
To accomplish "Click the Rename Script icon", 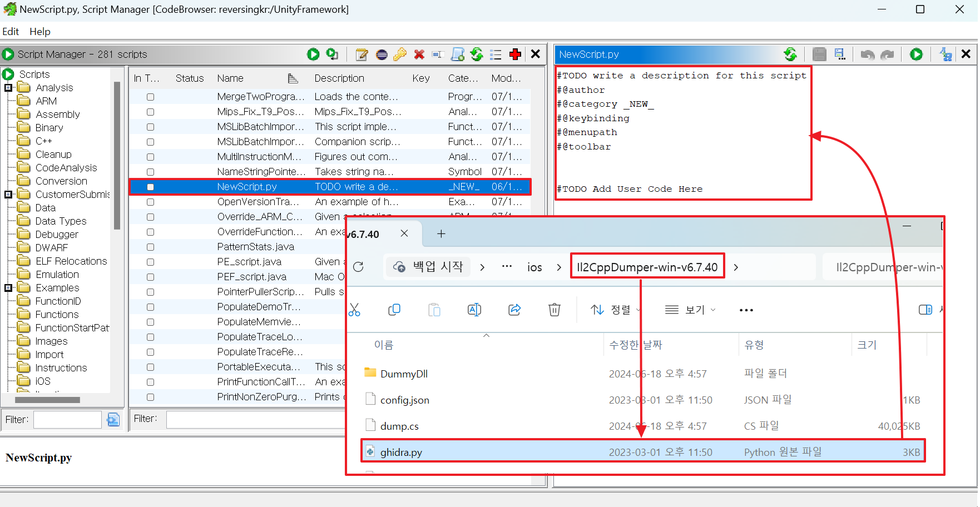I will [x=437, y=54].
